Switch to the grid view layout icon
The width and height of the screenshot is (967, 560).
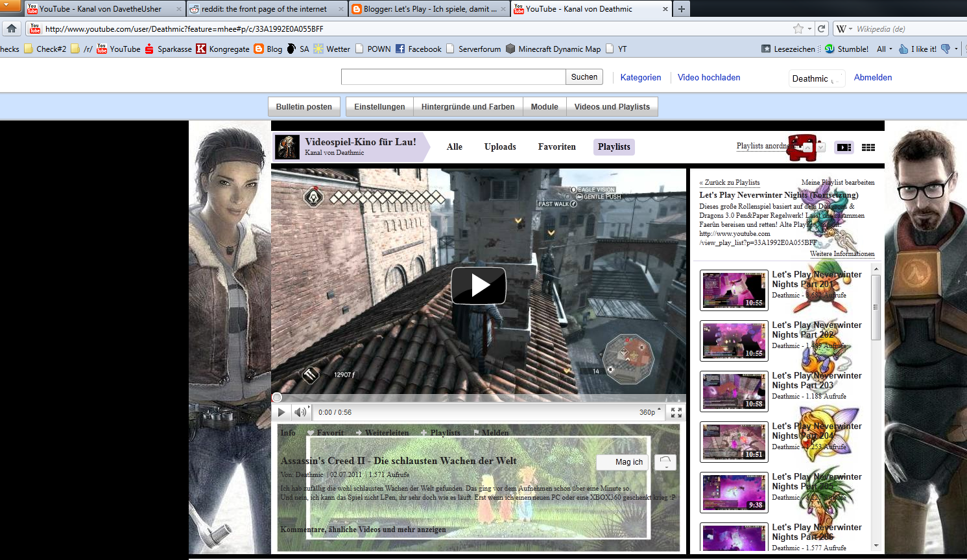(868, 147)
